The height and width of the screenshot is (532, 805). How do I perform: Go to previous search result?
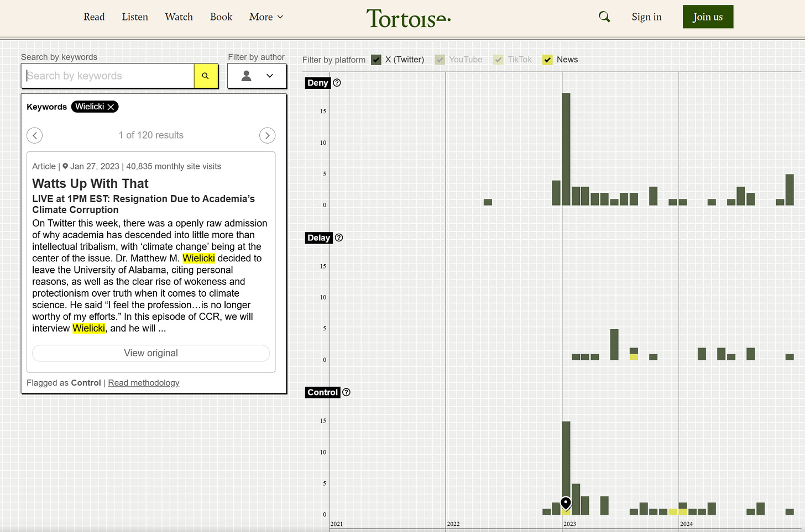(x=34, y=135)
